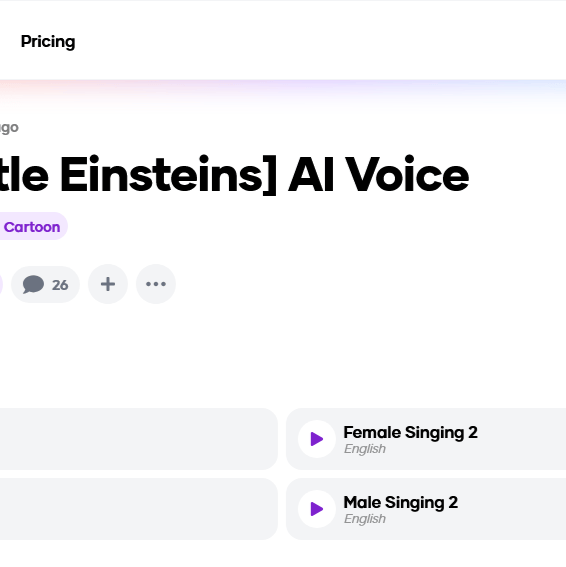Select the Female Singing 2 title text
Screen dimensions: 566x567
point(410,432)
